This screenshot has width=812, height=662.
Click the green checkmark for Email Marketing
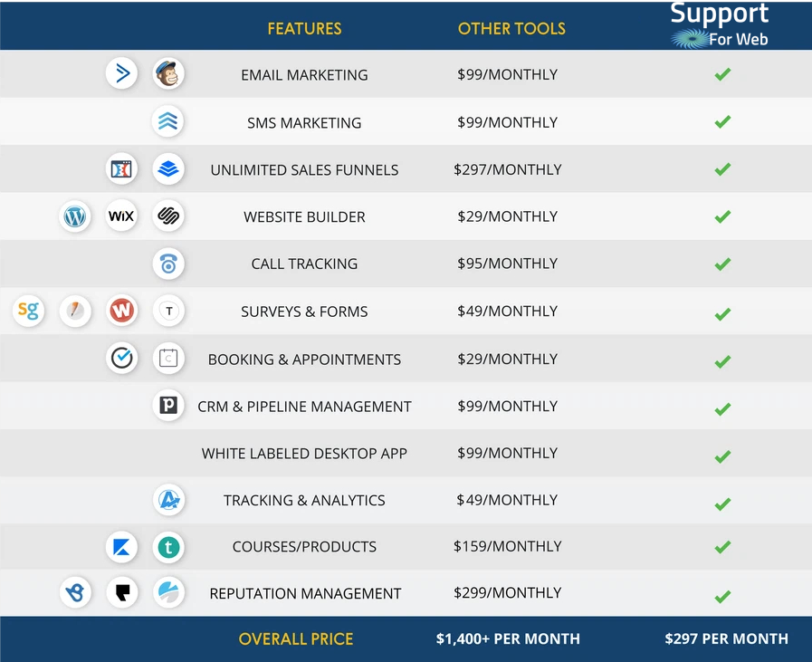(x=722, y=74)
